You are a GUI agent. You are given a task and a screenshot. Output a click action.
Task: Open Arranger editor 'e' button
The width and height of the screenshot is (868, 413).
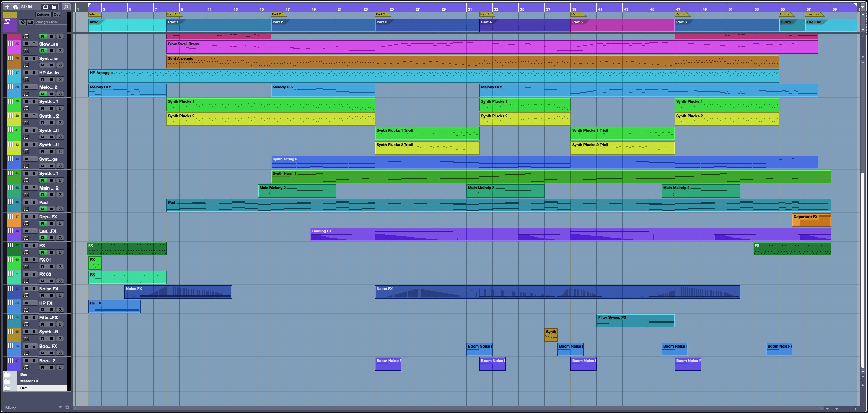23,22
